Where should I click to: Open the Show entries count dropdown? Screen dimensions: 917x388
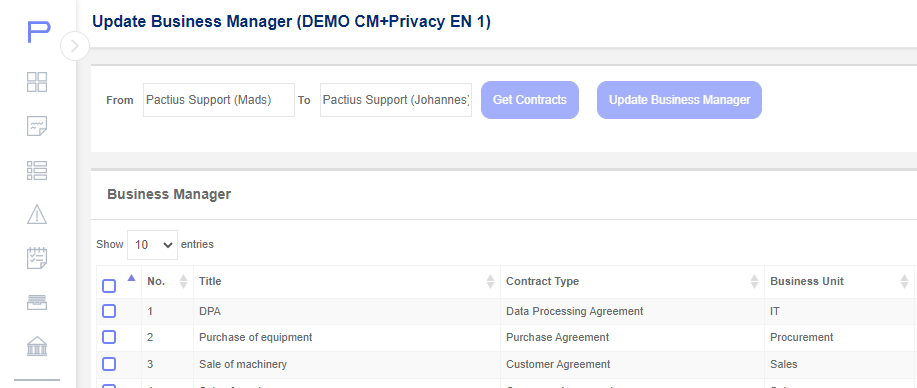tap(152, 245)
